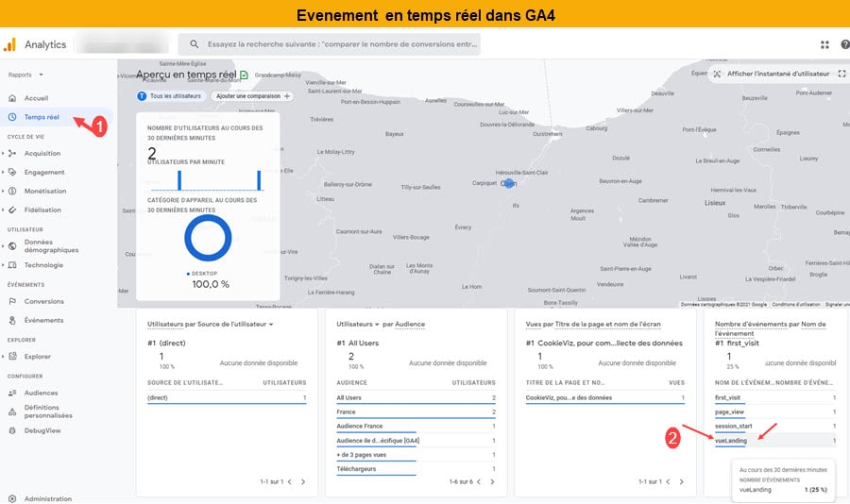Click the Administration gear icon
850x504 pixels.
point(12,498)
